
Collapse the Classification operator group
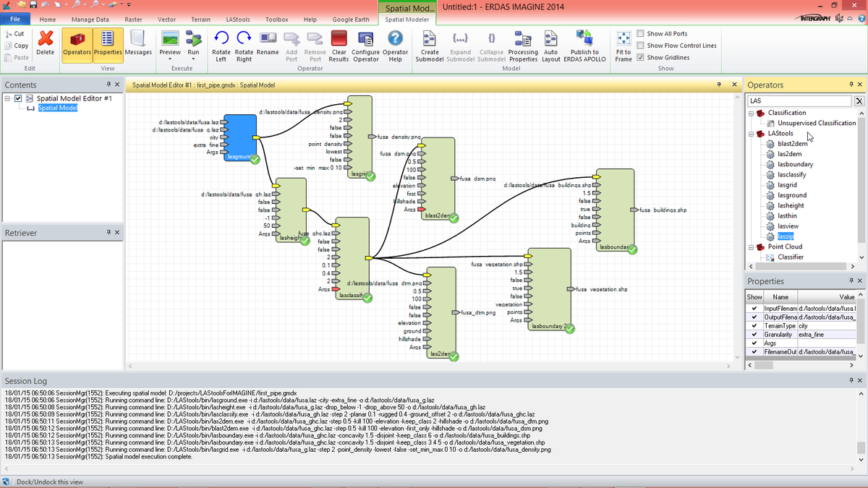751,113
